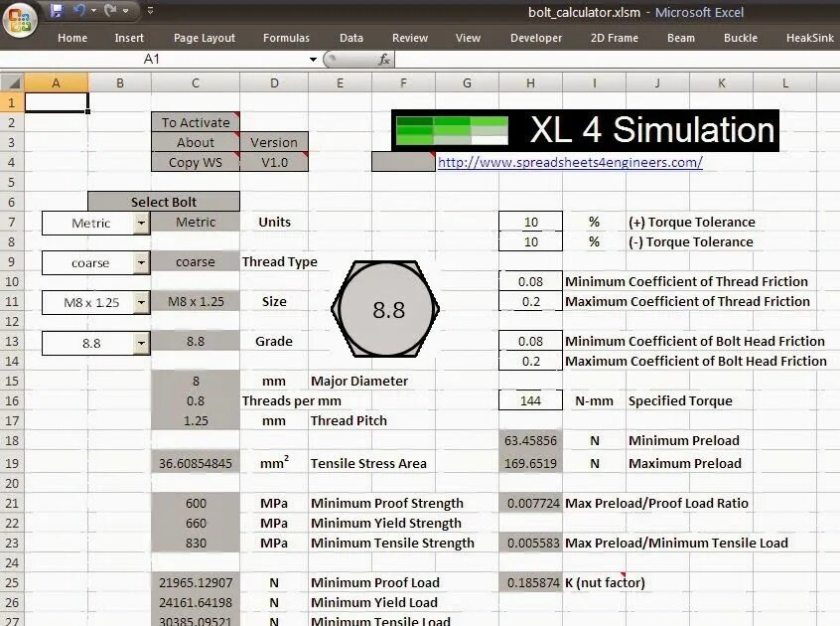Switch to Page Layout tab
The image size is (840, 626).
[x=205, y=38]
